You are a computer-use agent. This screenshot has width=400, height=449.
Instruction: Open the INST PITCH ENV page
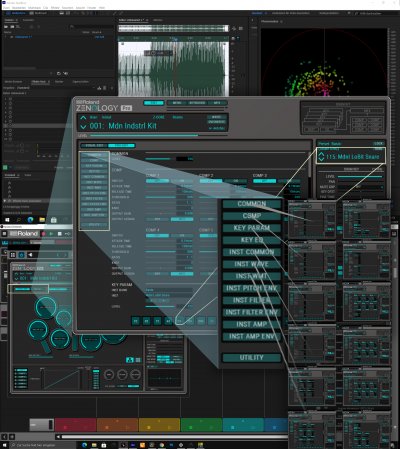pos(252,288)
